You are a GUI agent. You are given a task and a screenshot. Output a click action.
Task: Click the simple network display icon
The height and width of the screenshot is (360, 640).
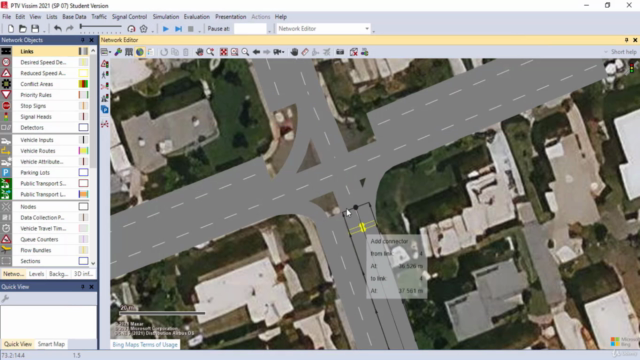[144, 29]
